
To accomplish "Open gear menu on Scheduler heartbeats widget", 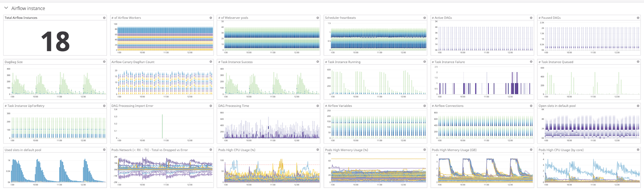I will coord(424,18).
